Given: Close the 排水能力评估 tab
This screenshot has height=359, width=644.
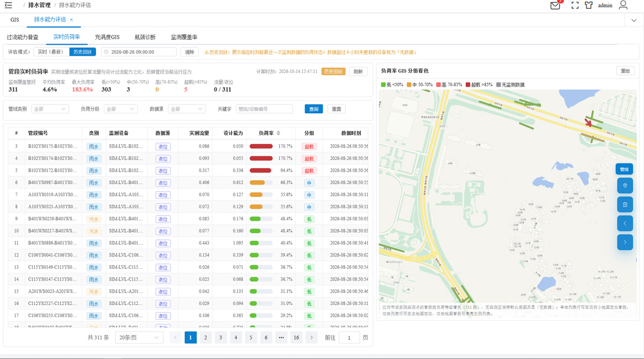Looking at the screenshot, I should tap(72, 20).
